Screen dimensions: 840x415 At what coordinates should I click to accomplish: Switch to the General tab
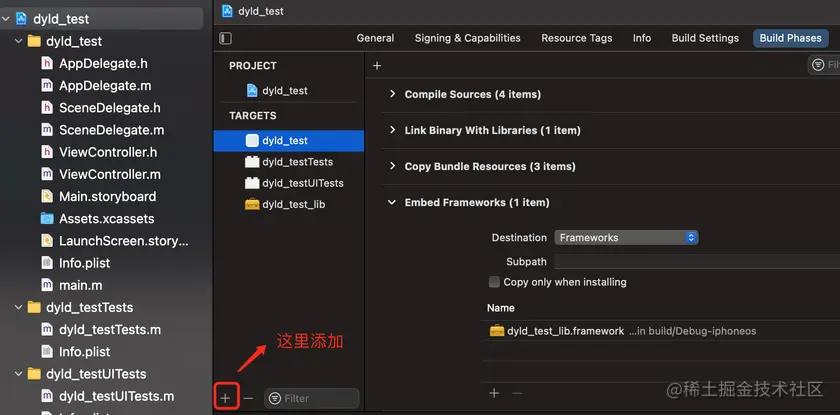pyautogui.click(x=375, y=38)
